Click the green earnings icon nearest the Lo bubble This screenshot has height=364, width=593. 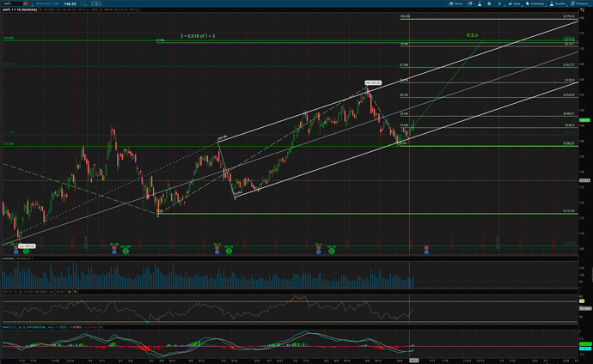pyautogui.click(x=26, y=251)
